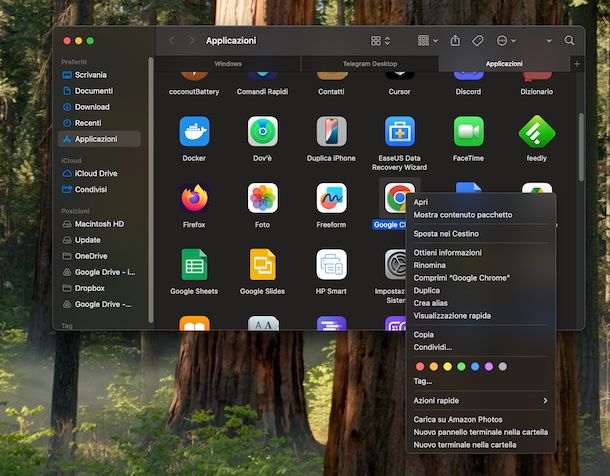Click the Google Chrome app icon
The width and height of the screenshot is (610, 476).
[397, 198]
